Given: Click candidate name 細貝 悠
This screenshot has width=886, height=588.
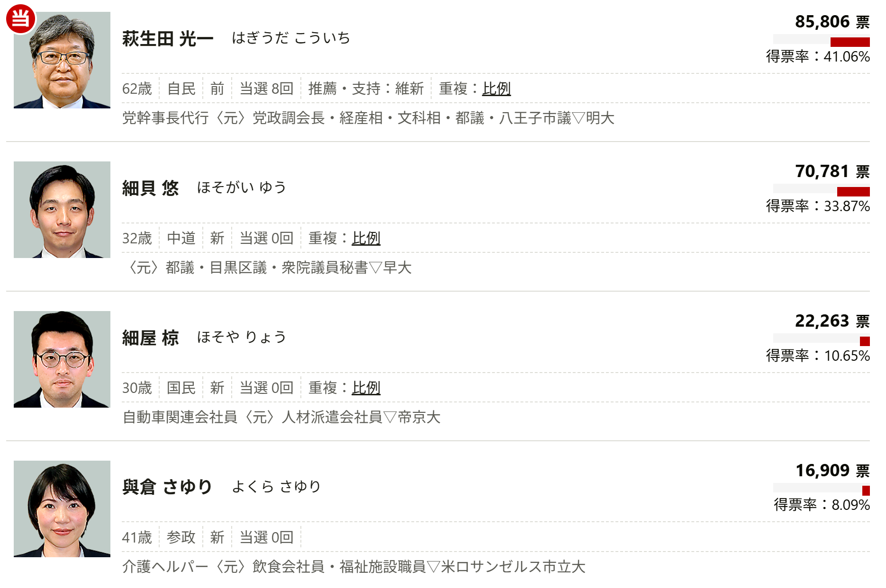Looking at the screenshot, I should coord(150,188).
